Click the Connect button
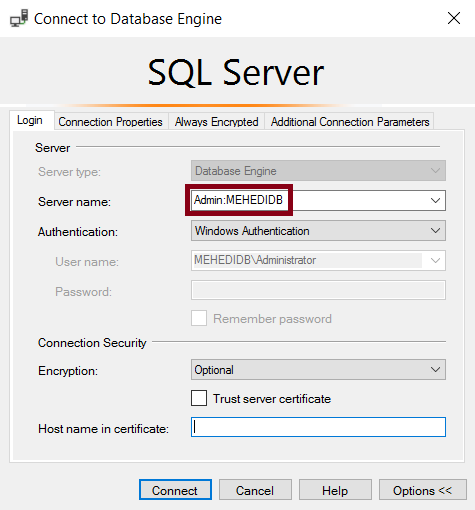 coord(175,490)
